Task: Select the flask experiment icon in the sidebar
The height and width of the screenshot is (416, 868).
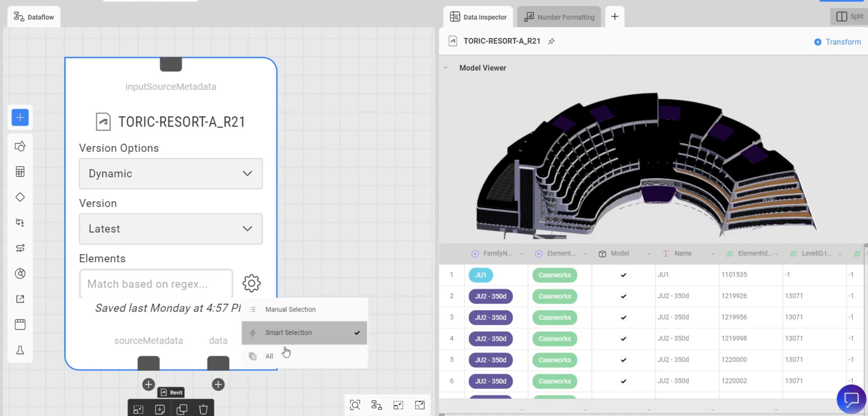Action: tap(20, 350)
